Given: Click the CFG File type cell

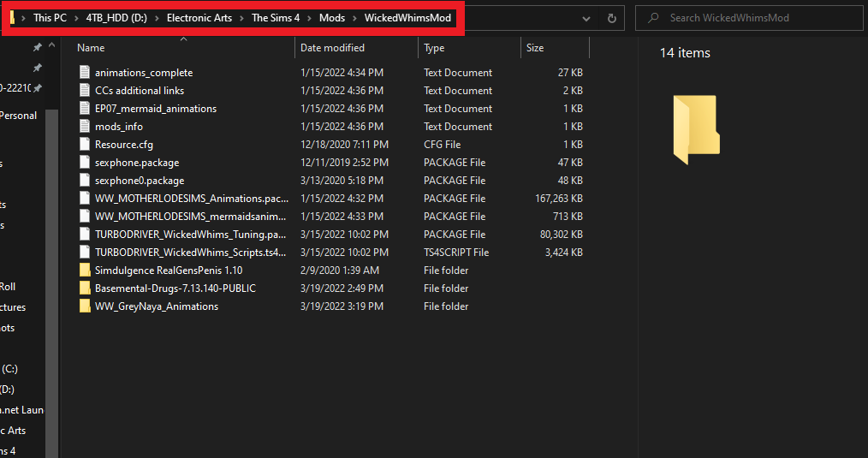Looking at the screenshot, I should (442, 145).
